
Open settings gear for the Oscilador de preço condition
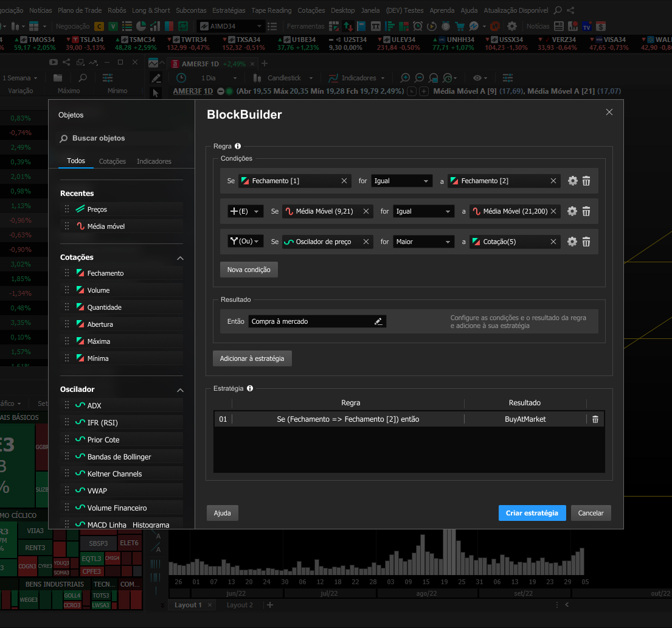(572, 242)
